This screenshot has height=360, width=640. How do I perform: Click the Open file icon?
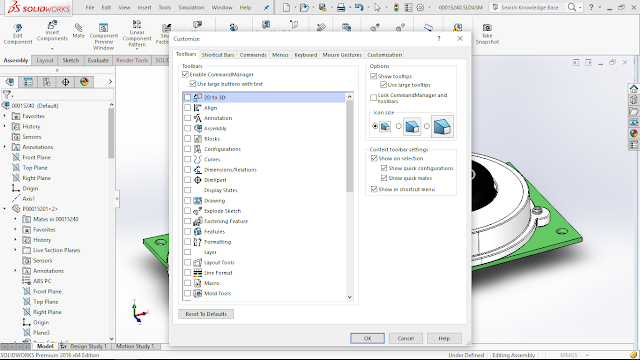[x=304, y=7]
